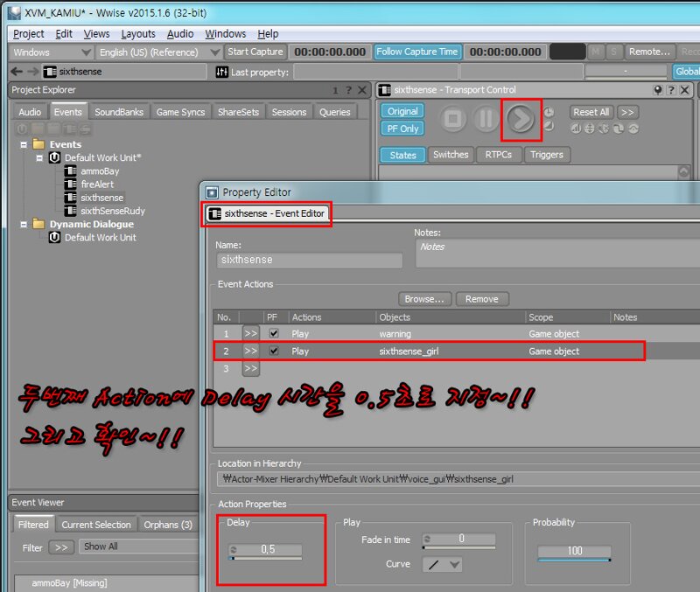
Task: Click the forward arrow in the navigation toolbar
Action: pyautogui.click(x=32, y=72)
